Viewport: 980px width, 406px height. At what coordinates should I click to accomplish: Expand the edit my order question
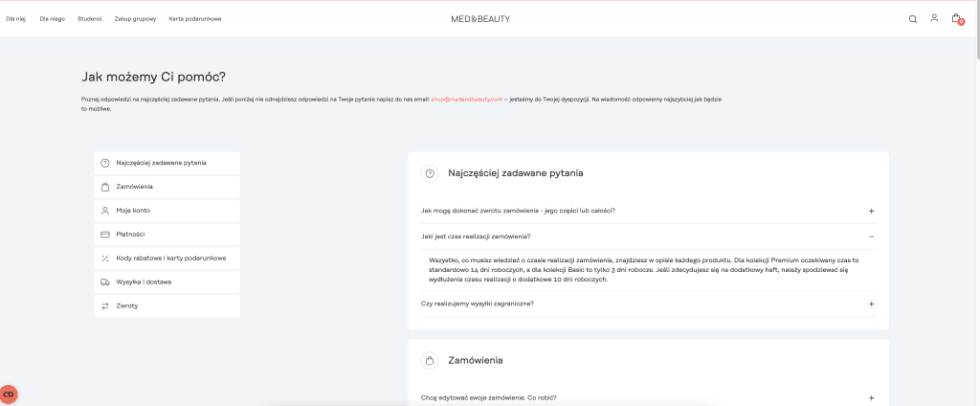point(871,397)
